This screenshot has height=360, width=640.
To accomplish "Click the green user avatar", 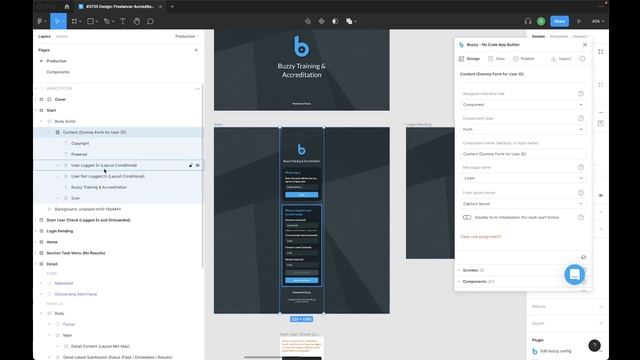I will pyautogui.click(x=541, y=21).
